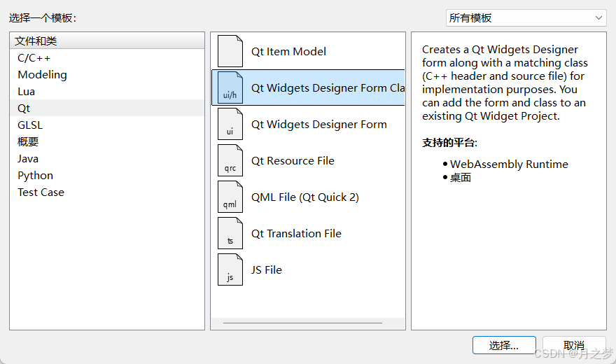The width and height of the screenshot is (616, 364).
Task: Open the 所有模板 template filter dropdown
Action: click(526, 18)
